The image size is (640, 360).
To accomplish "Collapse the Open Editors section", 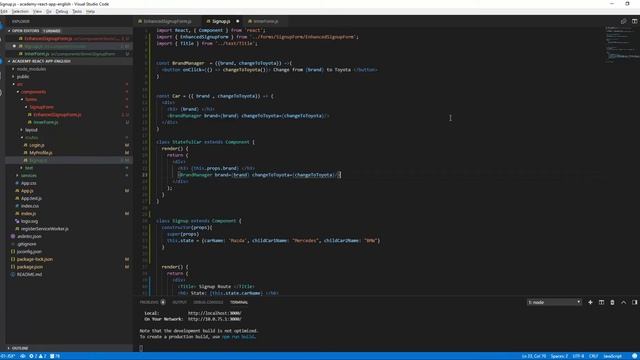I will [x=25, y=31].
